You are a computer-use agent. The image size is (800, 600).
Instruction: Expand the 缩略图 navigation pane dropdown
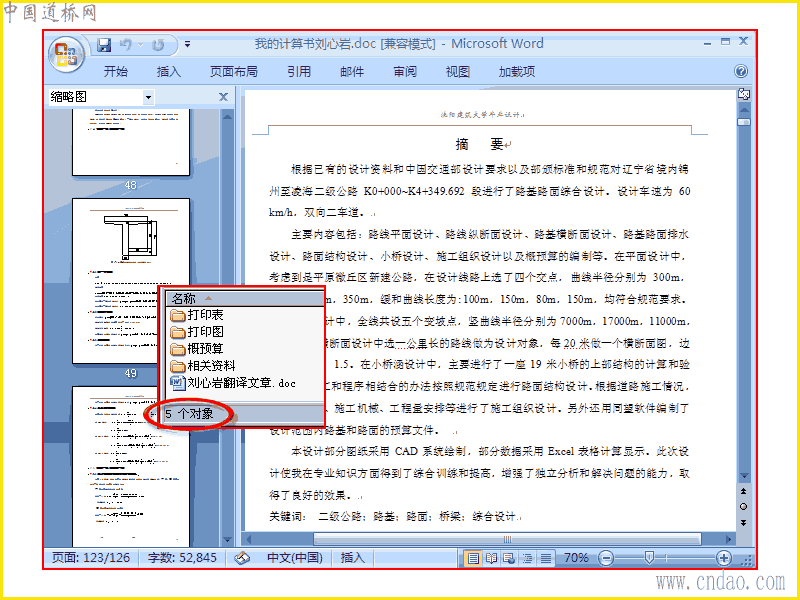148,97
